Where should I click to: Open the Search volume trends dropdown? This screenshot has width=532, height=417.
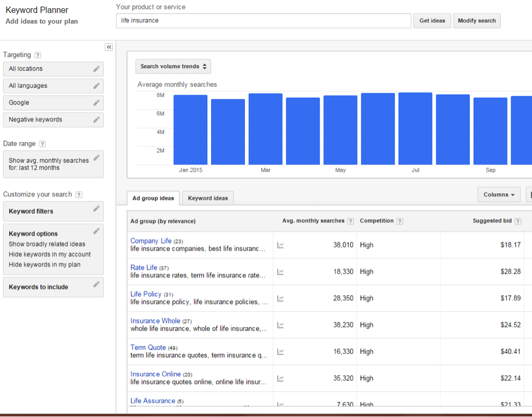[x=173, y=67]
